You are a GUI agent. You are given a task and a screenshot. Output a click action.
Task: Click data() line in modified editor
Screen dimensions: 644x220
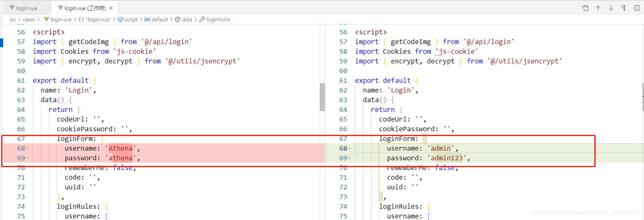click(x=379, y=100)
